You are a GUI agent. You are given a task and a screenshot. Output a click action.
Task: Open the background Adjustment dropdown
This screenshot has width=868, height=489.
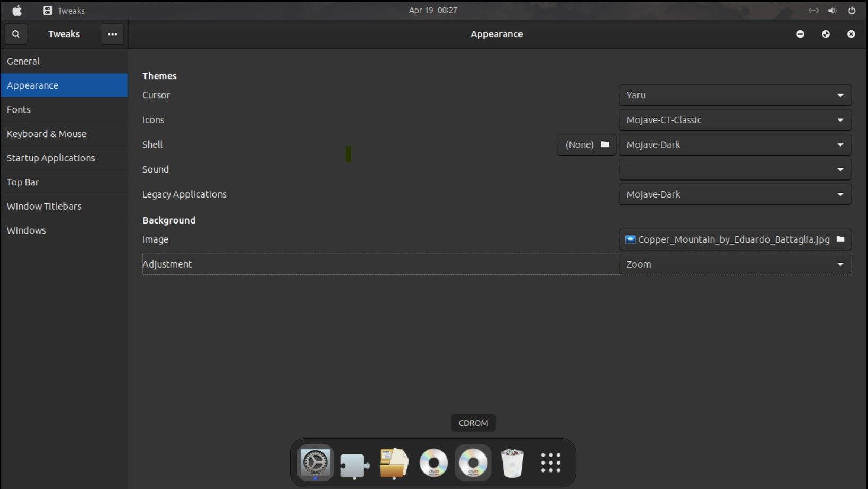point(735,264)
